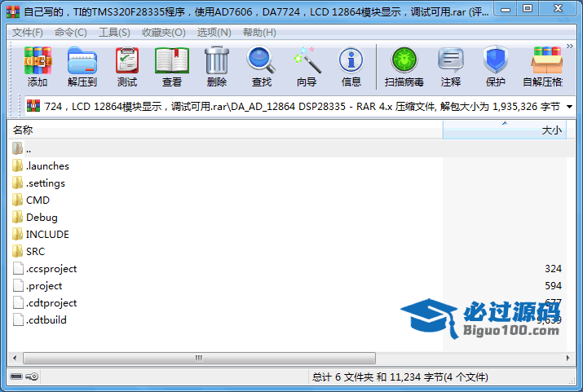
Task: Open the 收藏夹(O) menu
Action: [x=164, y=33]
